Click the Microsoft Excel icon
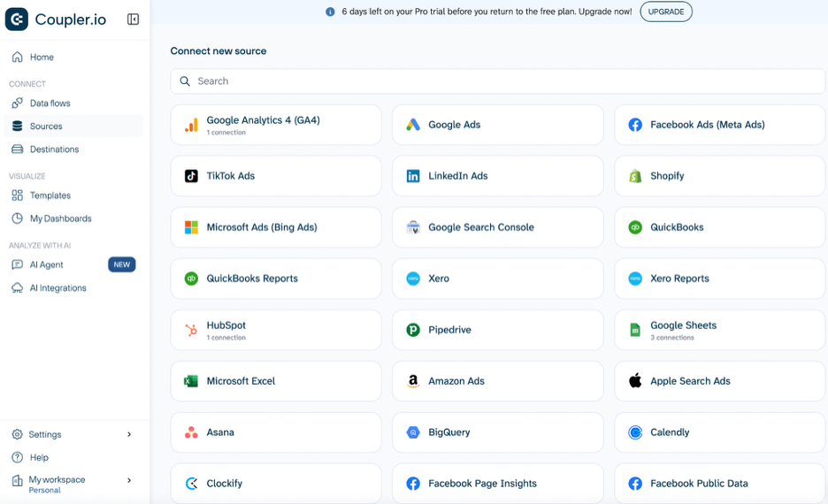The width and height of the screenshot is (828, 504). [x=191, y=381]
